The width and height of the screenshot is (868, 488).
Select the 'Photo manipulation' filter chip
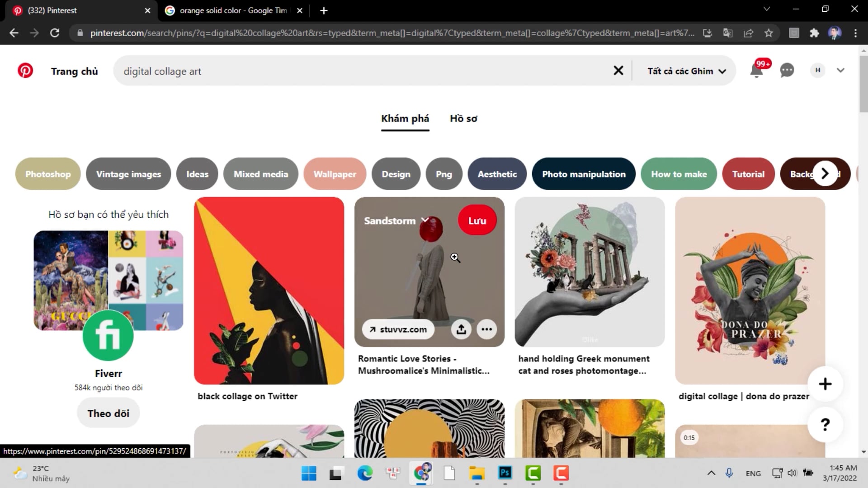[584, 174]
